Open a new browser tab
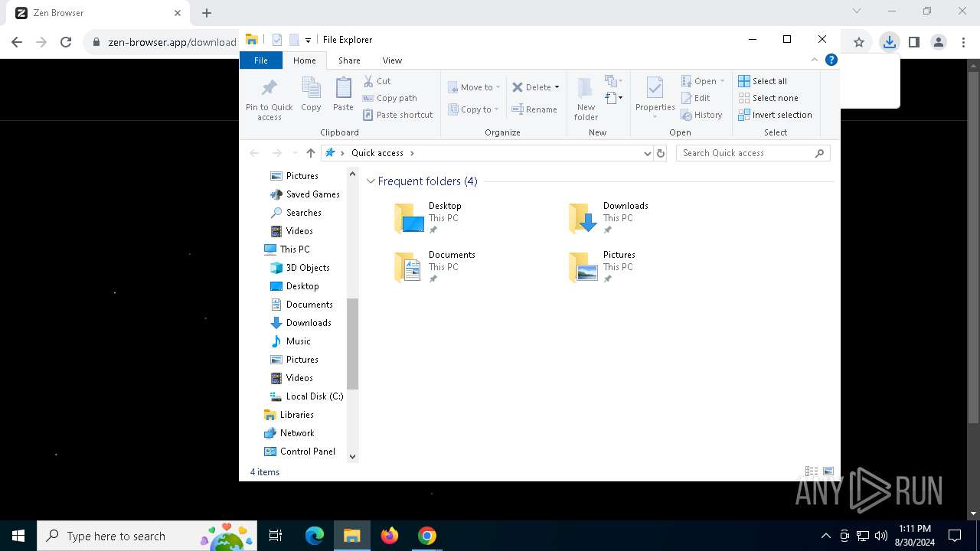Viewport: 980px width, 551px height. 207,13
